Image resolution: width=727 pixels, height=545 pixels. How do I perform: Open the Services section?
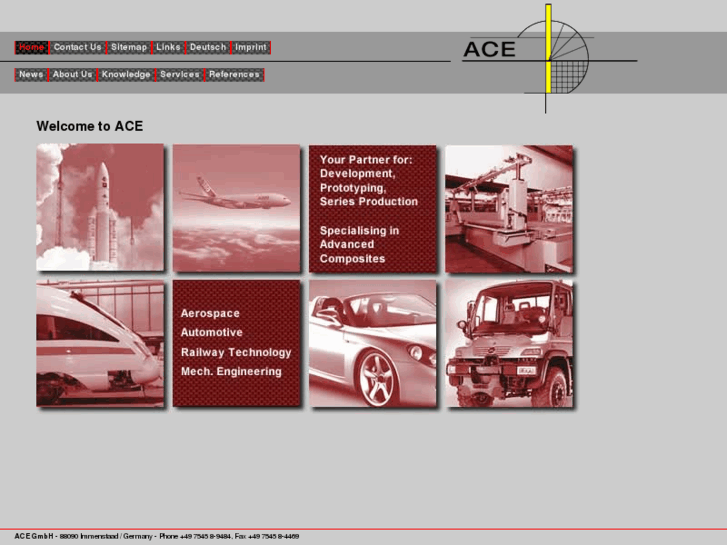point(180,75)
